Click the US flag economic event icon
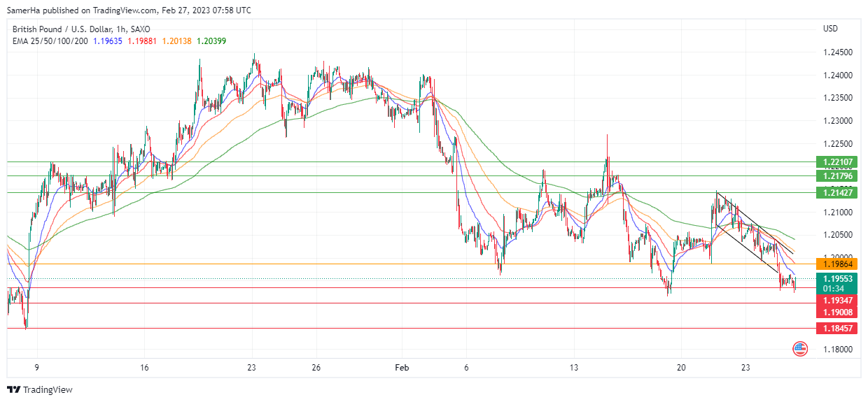This screenshot has width=868, height=402. click(799, 347)
